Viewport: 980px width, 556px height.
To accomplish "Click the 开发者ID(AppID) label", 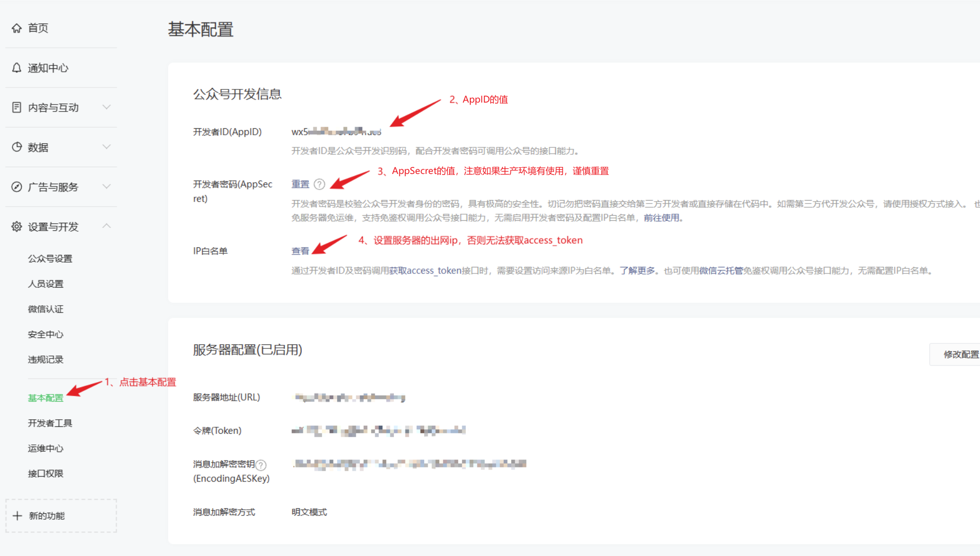I will click(x=227, y=132).
